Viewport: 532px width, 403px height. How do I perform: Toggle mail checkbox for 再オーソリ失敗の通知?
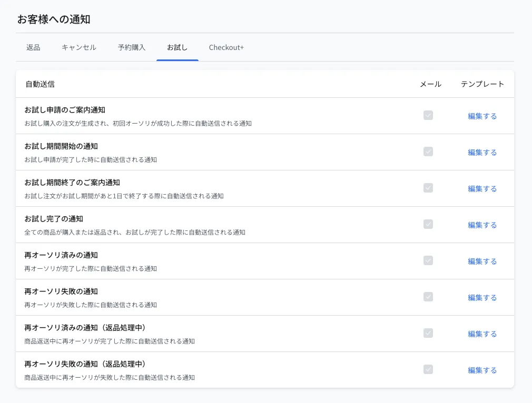[428, 297]
